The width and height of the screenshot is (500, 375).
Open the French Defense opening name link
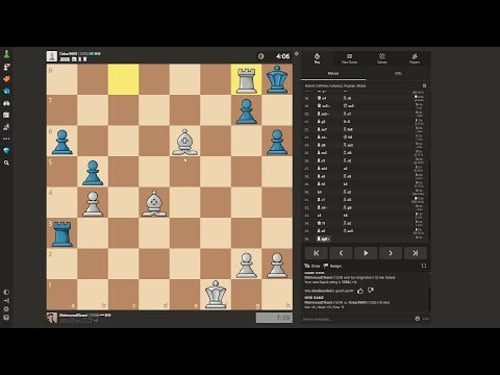(x=335, y=86)
